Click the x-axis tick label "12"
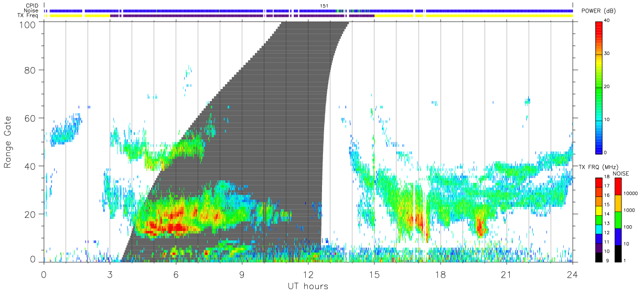 point(308,274)
